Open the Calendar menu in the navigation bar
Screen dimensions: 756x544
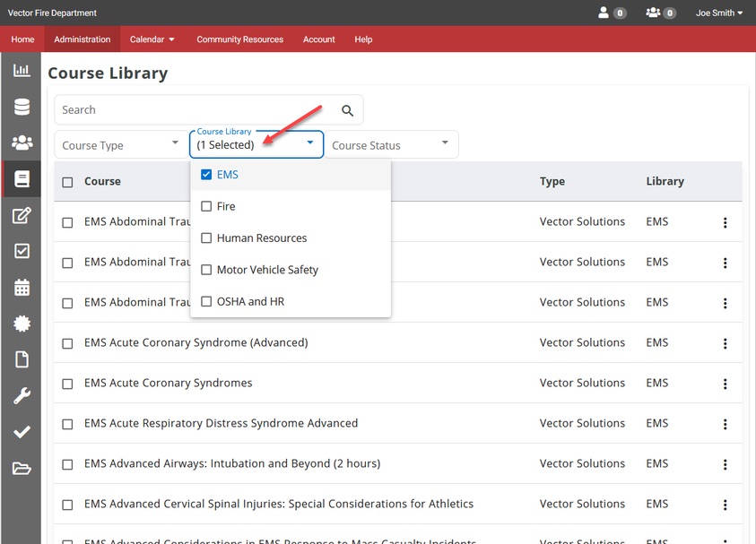tap(151, 39)
